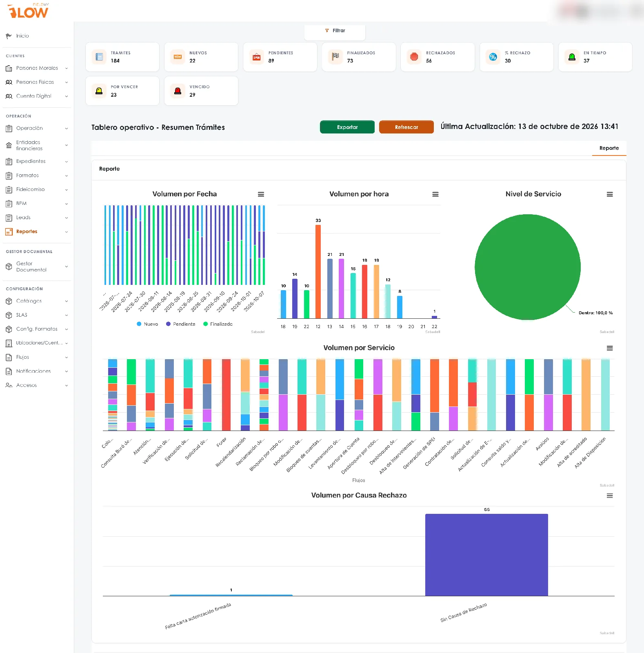Image resolution: width=644 pixels, height=653 pixels.
Task: Open the Leads menu item
Action: [x=23, y=218]
